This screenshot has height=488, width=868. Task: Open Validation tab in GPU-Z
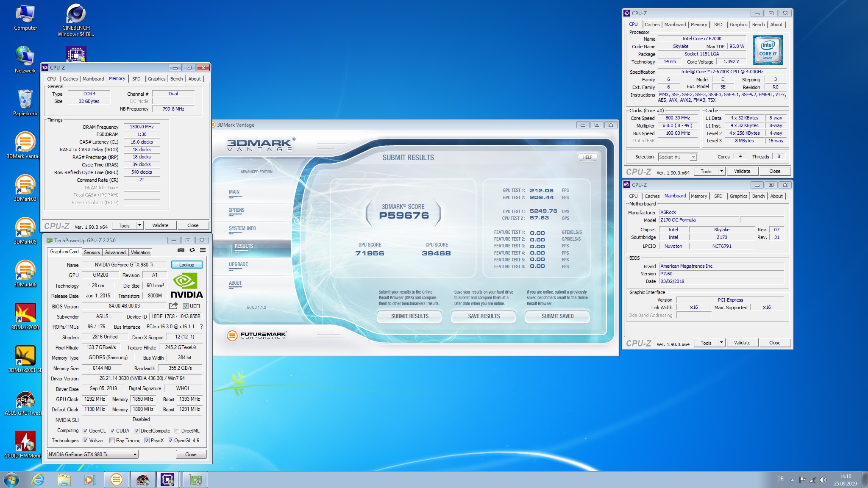coord(140,252)
